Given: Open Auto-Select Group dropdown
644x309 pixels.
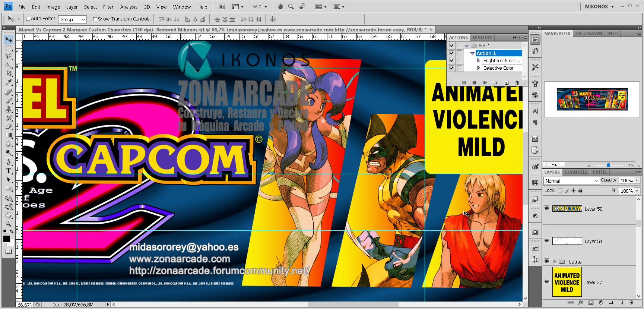Looking at the screenshot, I should tap(72, 19).
